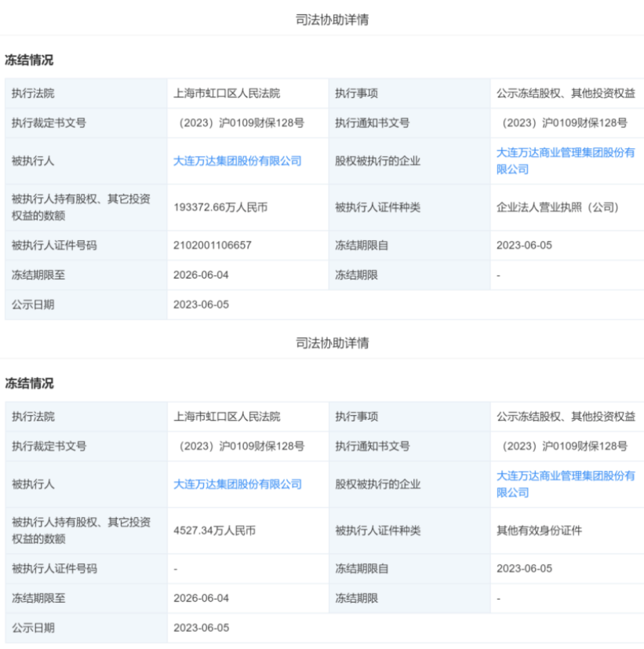
Task: Click upper table 冻结期限至 date 2026-06-04
Action: click(201, 275)
